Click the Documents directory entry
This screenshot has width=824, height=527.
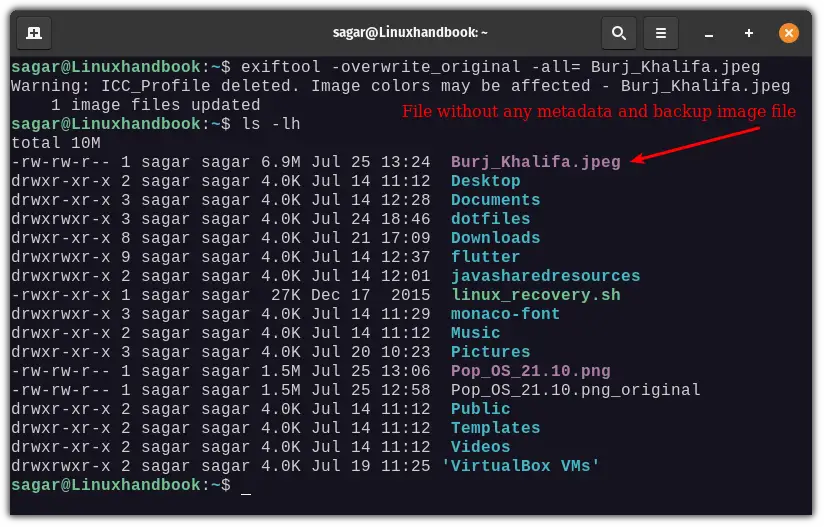495,200
